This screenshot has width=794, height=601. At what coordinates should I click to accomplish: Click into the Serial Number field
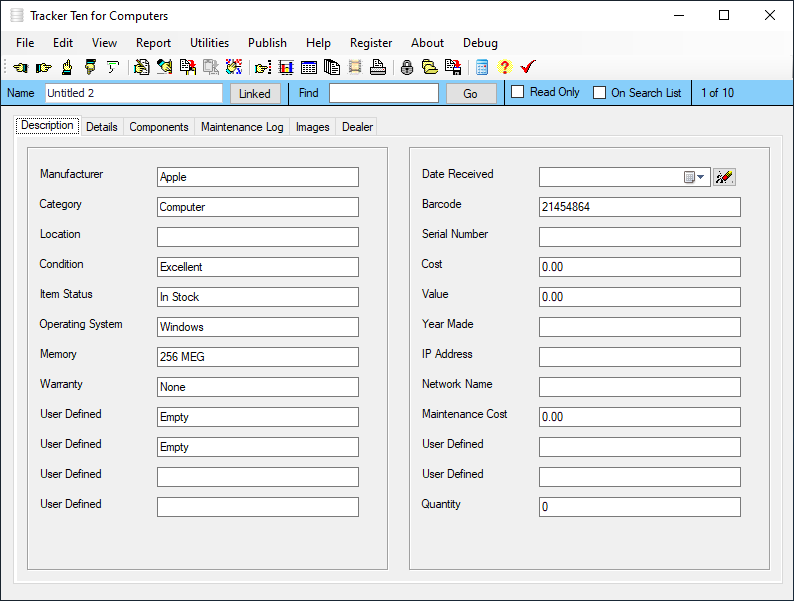coord(639,237)
